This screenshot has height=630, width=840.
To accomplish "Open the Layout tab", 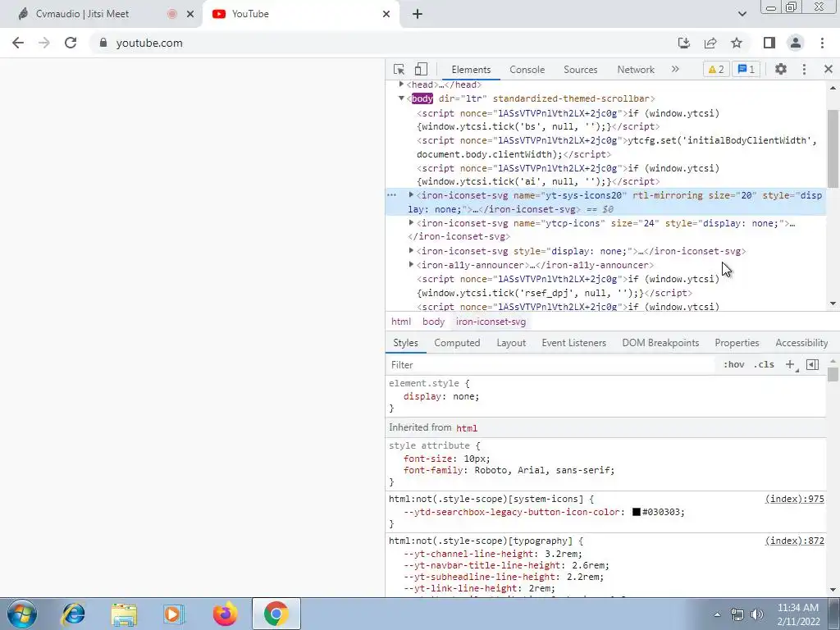I will pos(511,343).
